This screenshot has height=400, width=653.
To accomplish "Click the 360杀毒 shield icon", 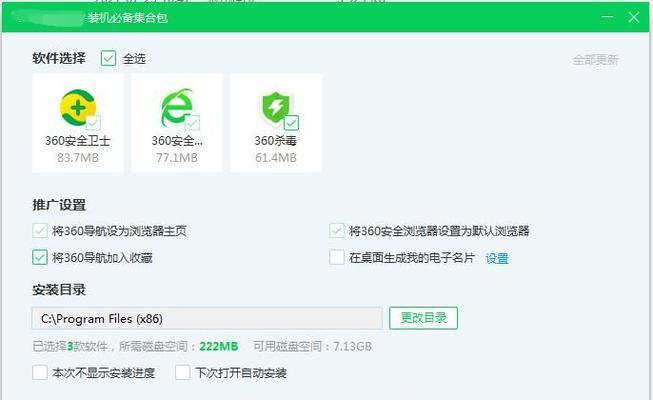I will pos(275,108).
